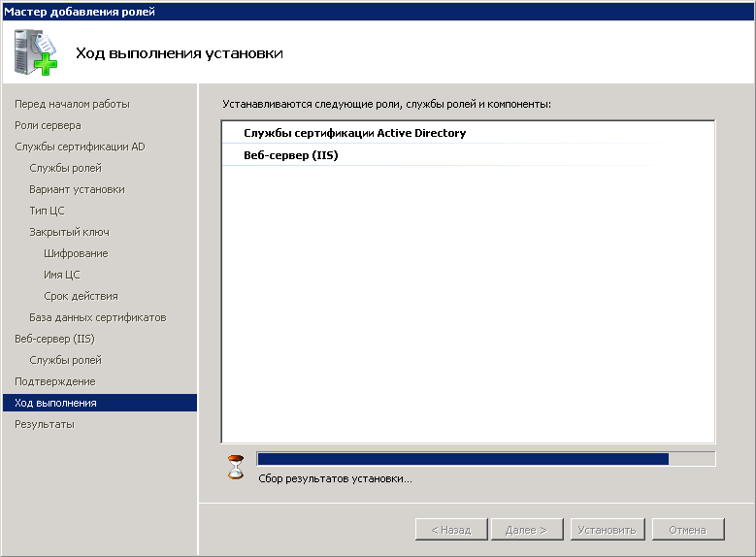756x557 pixels.
Task: Select 'Веб-сервер (IIS)' row in install list
Action: point(290,155)
